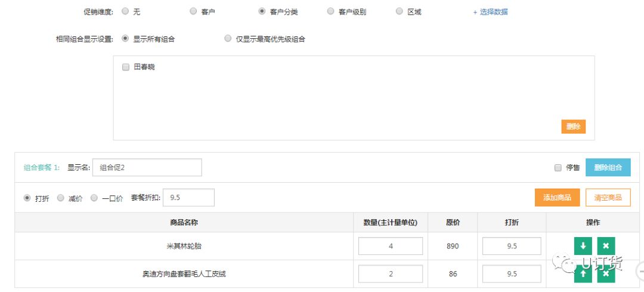
Task: Click the 删除组合 button
Action: coord(608,167)
